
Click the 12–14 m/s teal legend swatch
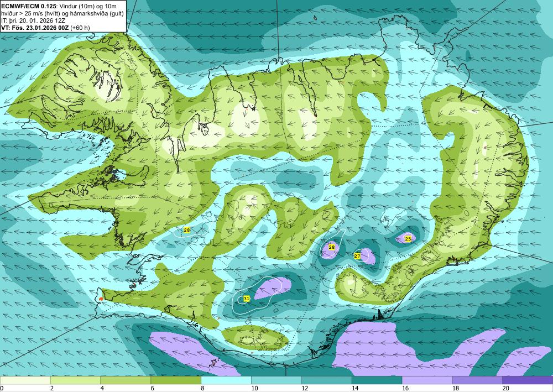point(327,380)
